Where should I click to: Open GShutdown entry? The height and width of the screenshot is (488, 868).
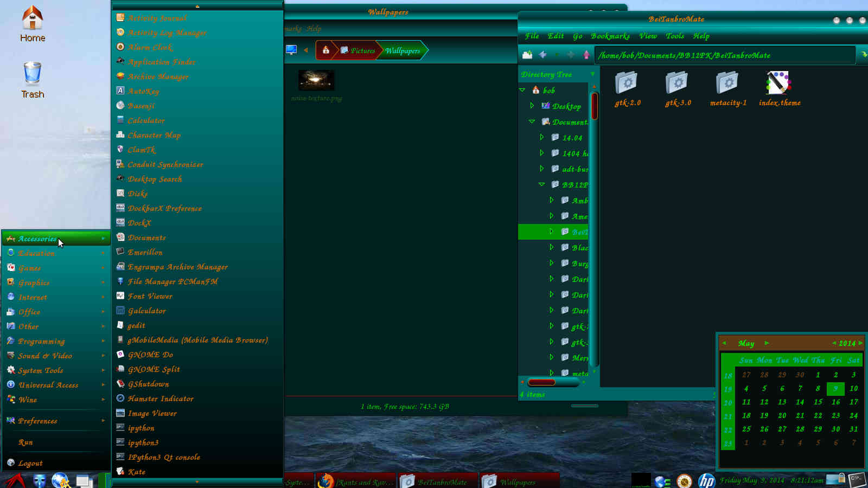197,384
